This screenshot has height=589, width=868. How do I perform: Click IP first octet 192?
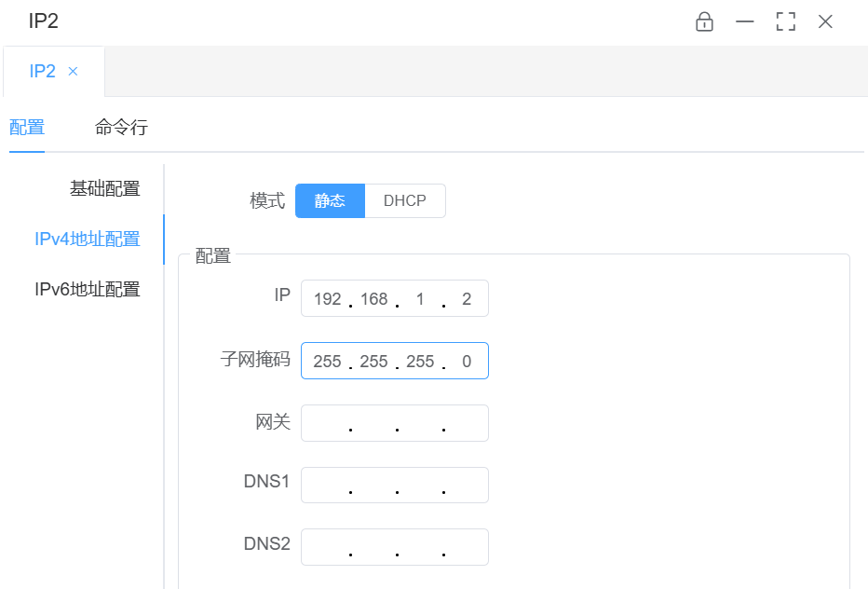[327, 299]
